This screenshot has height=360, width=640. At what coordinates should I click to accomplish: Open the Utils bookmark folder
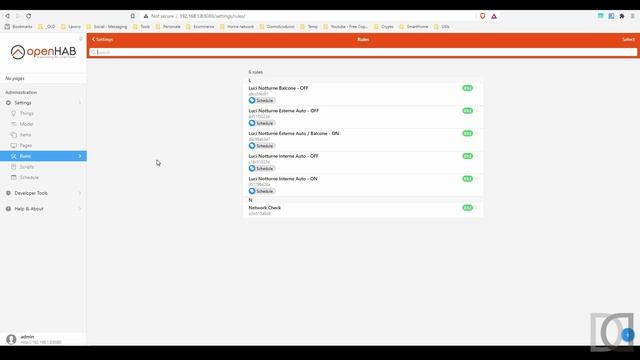click(442, 27)
